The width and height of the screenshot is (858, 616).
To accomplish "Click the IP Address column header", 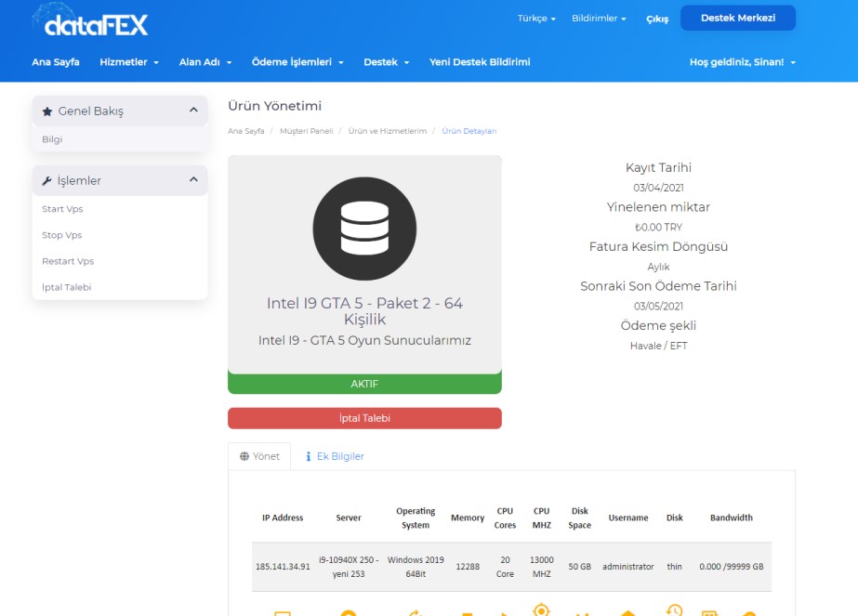I will click(x=283, y=518).
